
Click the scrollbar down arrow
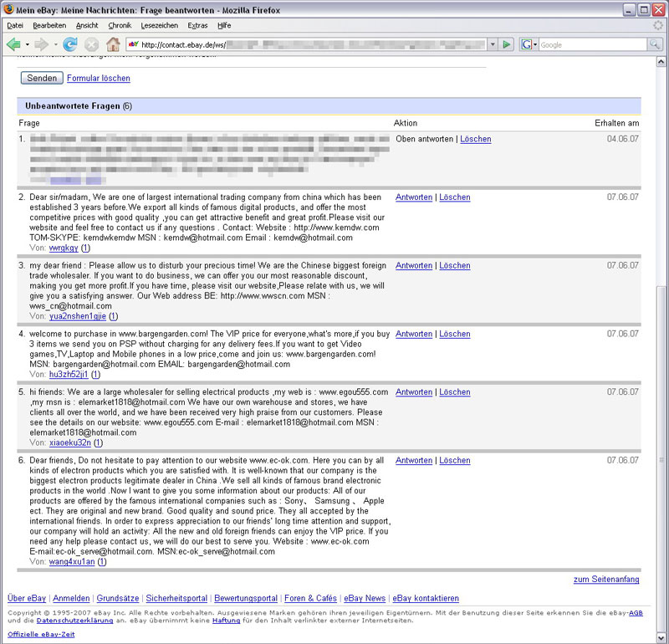pos(661,639)
